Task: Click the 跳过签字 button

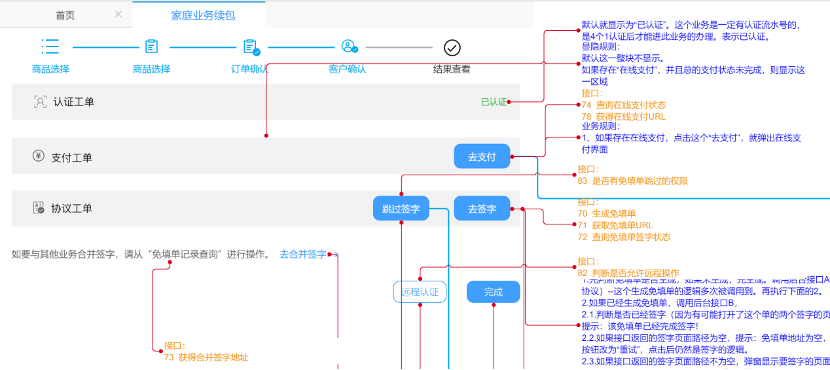Action: pyautogui.click(x=401, y=209)
